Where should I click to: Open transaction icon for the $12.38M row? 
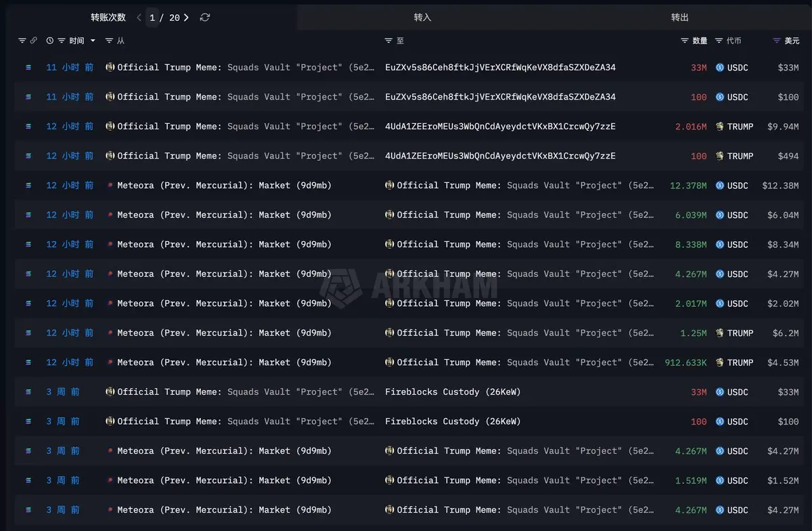point(28,186)
